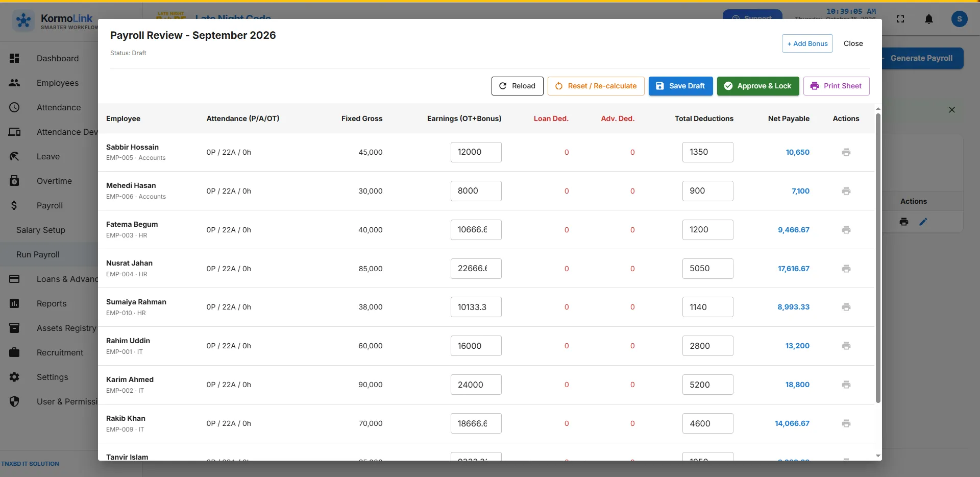
Task: Edit Karim Ahmed earnings field 24000
Action: 476,385
